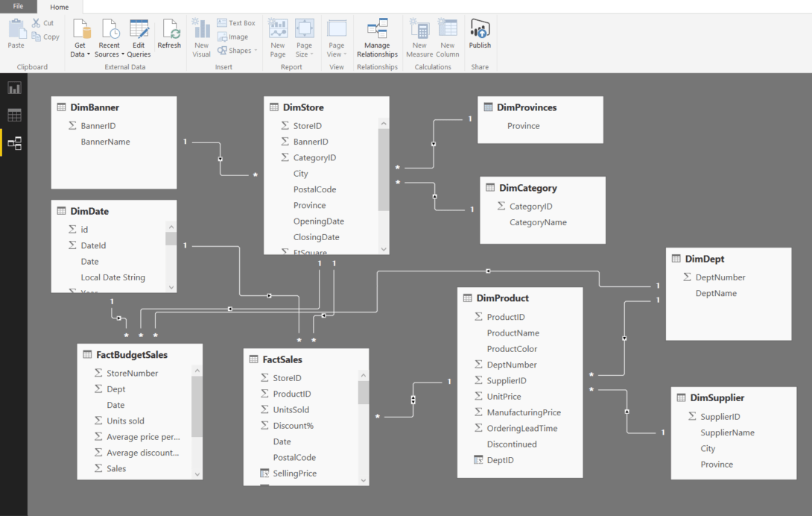Create a New Measure
Viewport: 812px width, 516px height.
click(419, 39)
